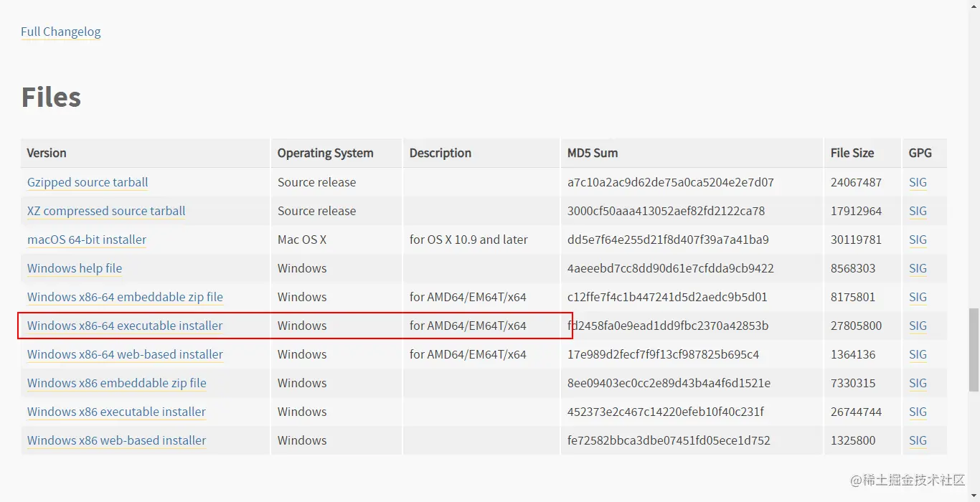Open SIG link for x86-64 executable installer

point(918,326)
